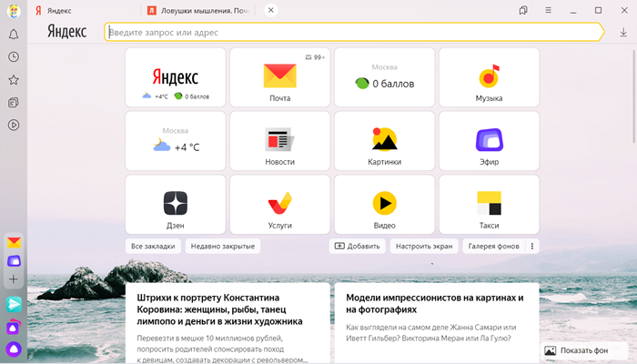Open the Видео tile

[384, 205]
